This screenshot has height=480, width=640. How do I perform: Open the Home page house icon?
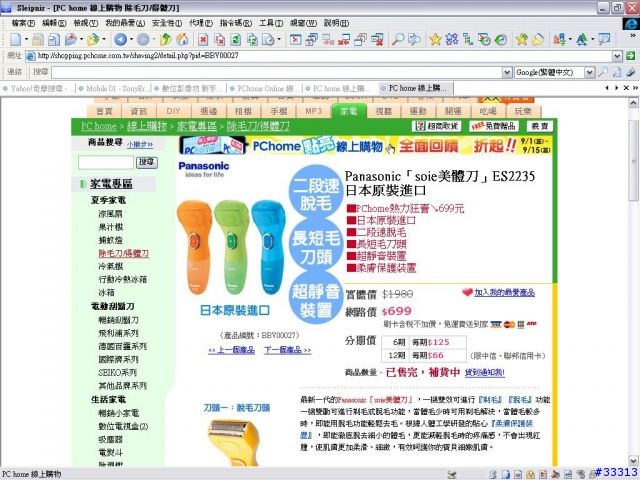(x=182, y=39)
